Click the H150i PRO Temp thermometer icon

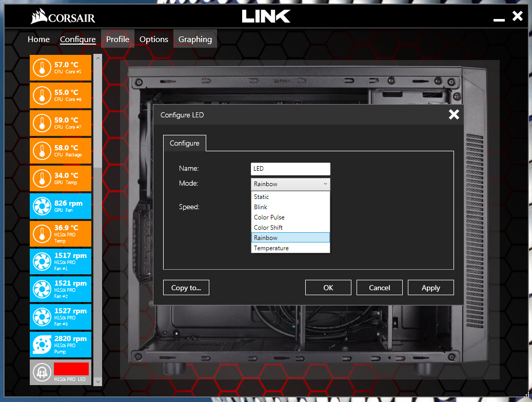(42, 234)
